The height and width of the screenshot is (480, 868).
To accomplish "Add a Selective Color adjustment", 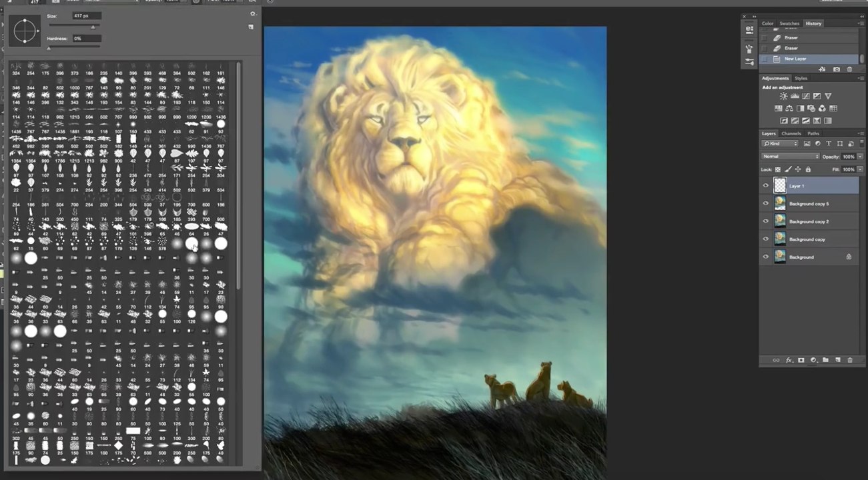I will 817,121.
